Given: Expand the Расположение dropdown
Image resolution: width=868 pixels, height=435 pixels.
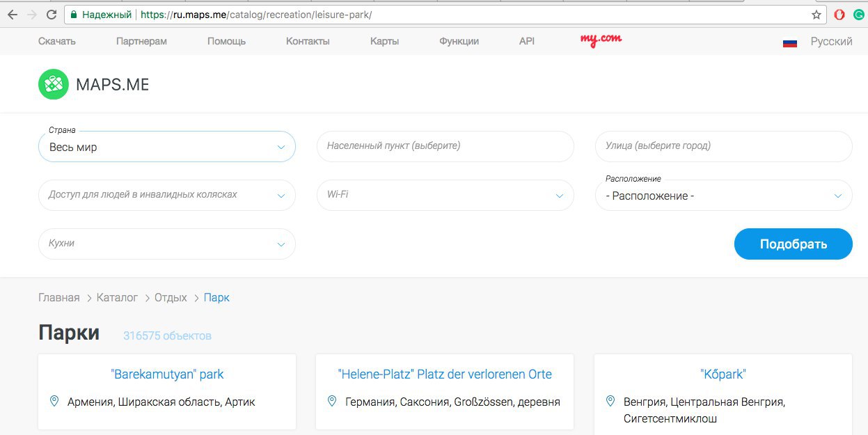Looking at the screenshot, I should point(724,196).
